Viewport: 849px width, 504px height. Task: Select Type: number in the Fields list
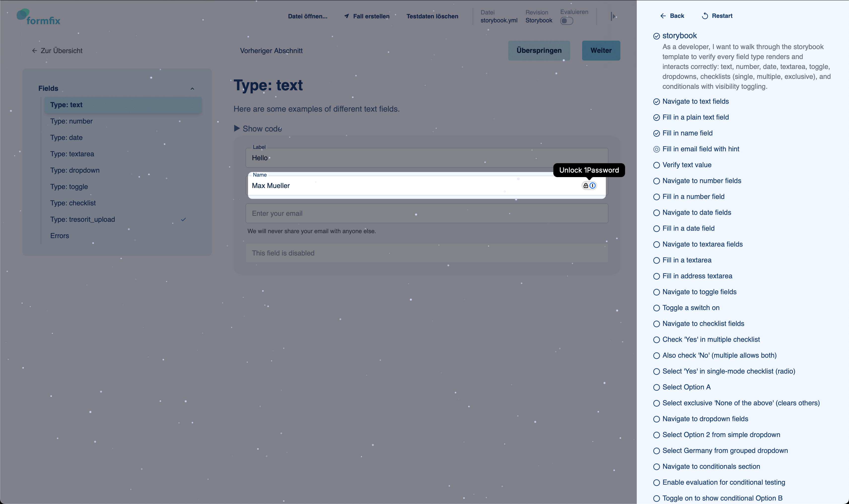click(71, 121)
